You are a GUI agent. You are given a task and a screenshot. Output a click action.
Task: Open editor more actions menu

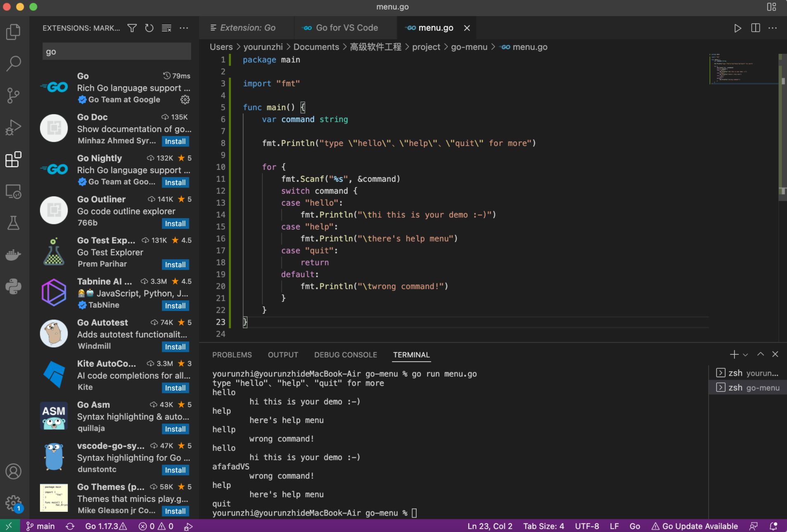pyautogui.click(x=773, y=28)
